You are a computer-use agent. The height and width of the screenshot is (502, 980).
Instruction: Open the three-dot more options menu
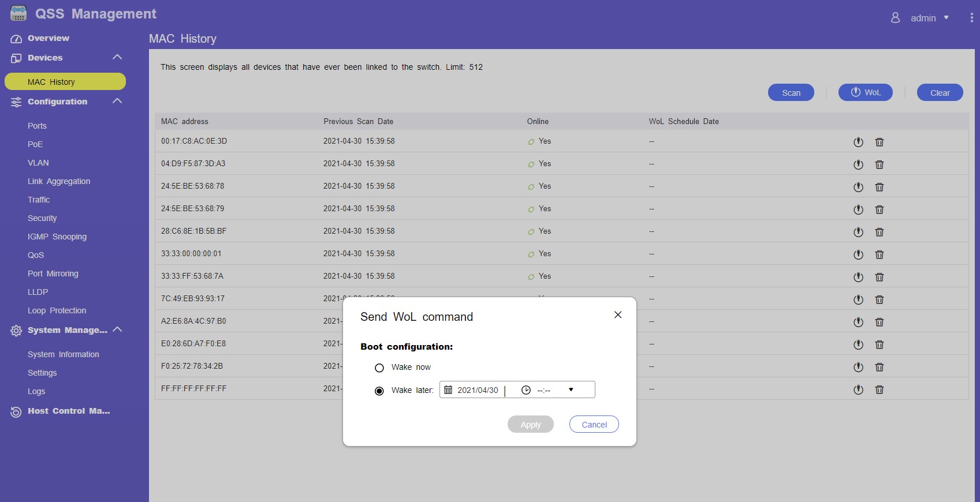971,18
